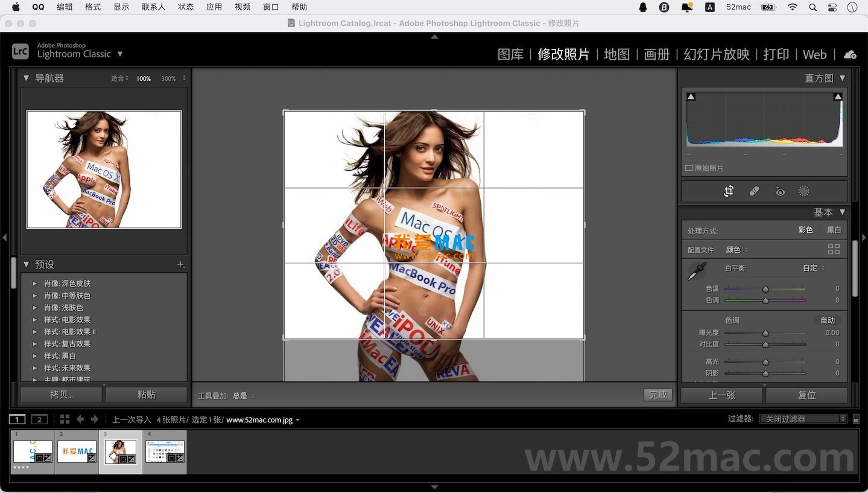Click the QQ penguin menu bar icon
The height and width of the screenshot is (493, 868).
click(x=643, y=7)
